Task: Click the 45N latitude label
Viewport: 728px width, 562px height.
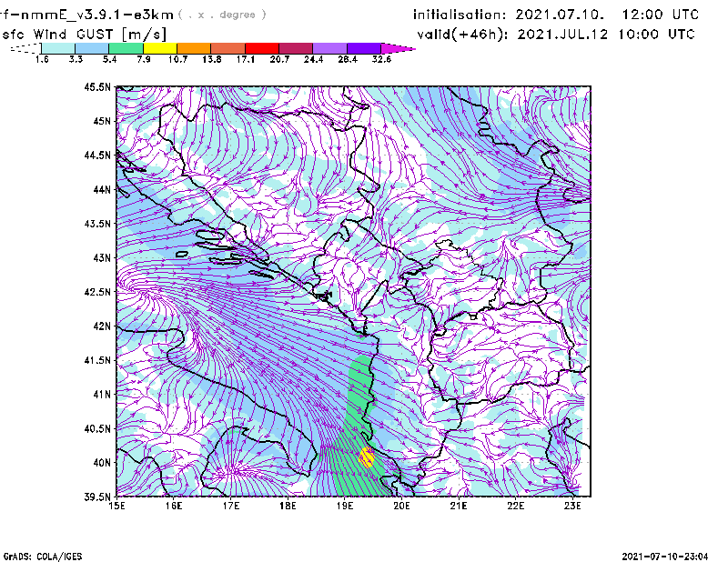Action: (102, 121)
